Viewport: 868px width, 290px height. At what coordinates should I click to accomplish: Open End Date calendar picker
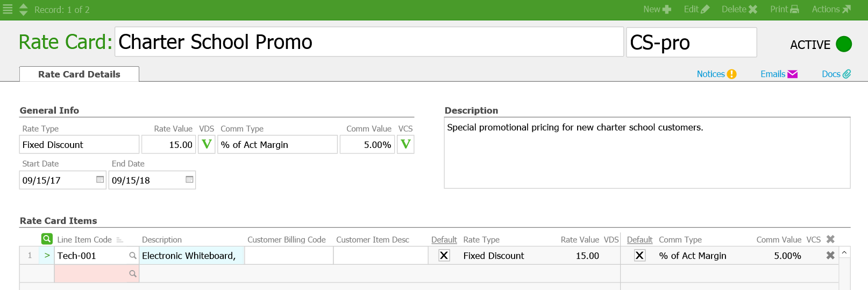click(x=189, y=180)
